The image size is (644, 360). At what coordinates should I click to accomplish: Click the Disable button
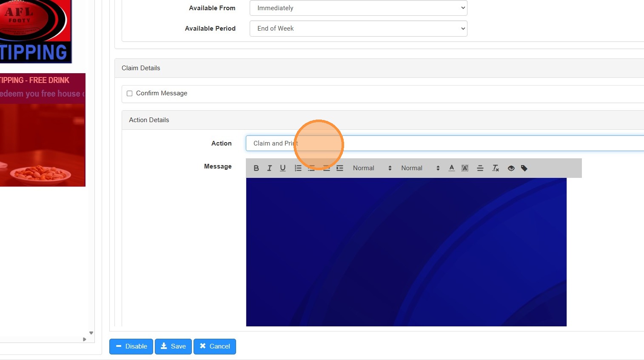point(131,346)
